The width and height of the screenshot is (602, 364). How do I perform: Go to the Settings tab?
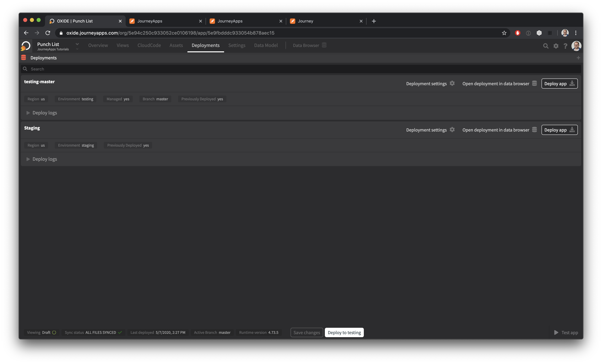tap(237, 45)
